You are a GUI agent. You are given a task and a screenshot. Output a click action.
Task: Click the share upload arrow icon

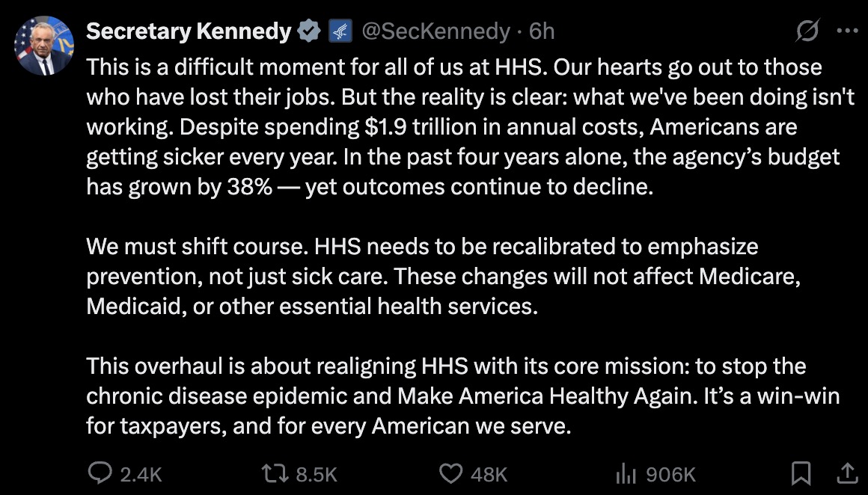click(x=846, y=473)
